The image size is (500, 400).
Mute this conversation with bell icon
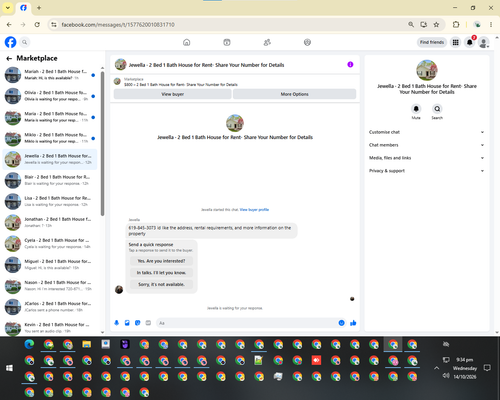click(416, 109)
